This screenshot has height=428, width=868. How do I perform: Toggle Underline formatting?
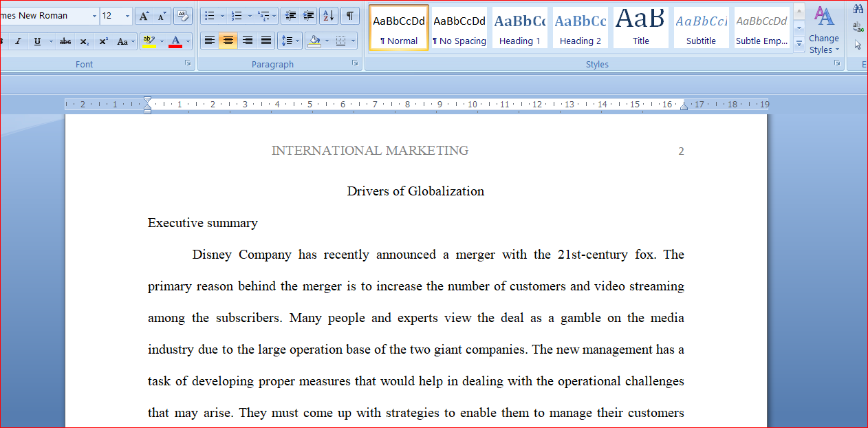point(37,41)
